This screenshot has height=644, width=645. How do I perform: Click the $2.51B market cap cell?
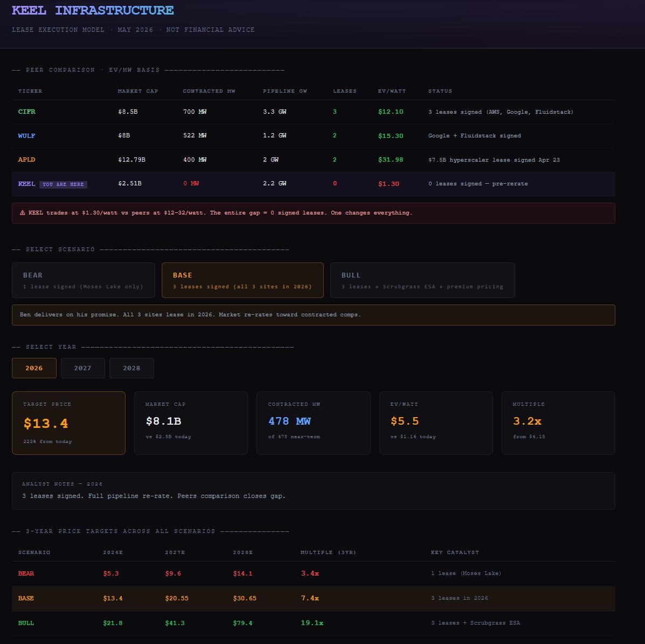point(130,184)
